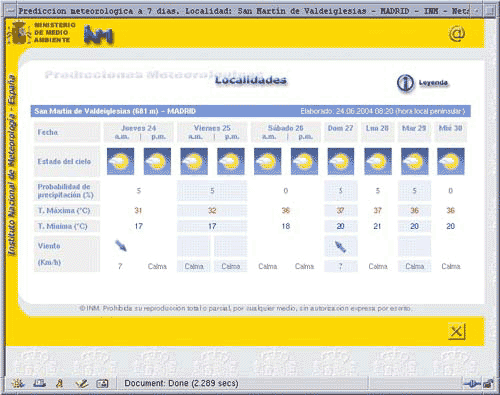Click the Localidades heading
The height and width of the screenshot is (395, 500).
[251, 80]
